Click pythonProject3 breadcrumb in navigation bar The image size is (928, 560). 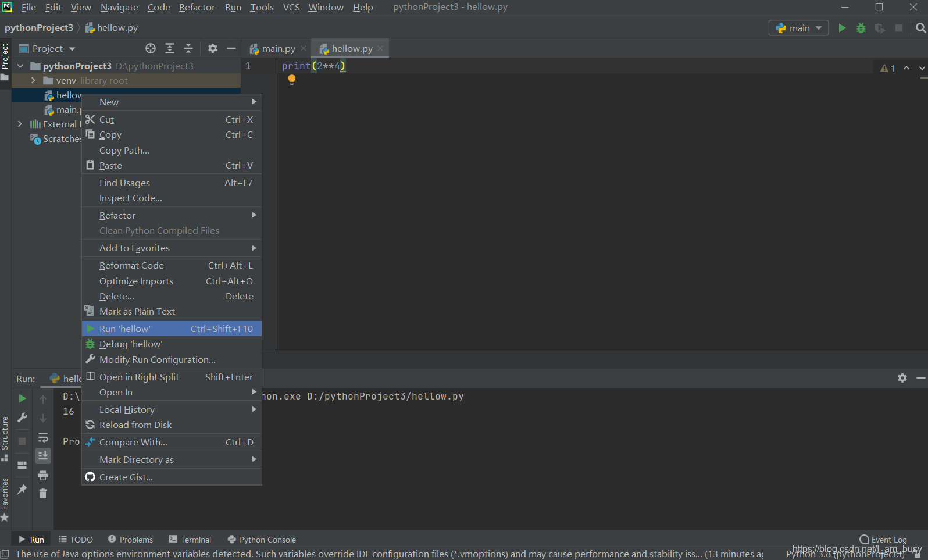click(x=39, y=28)
